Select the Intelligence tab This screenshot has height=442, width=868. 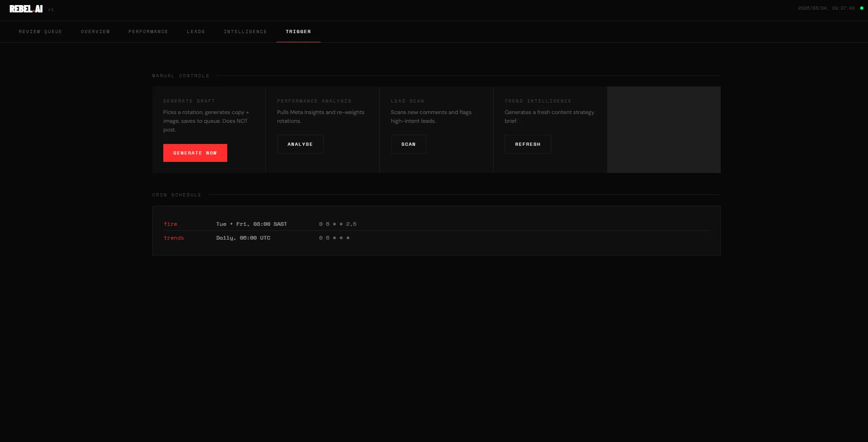pos(245,31)
